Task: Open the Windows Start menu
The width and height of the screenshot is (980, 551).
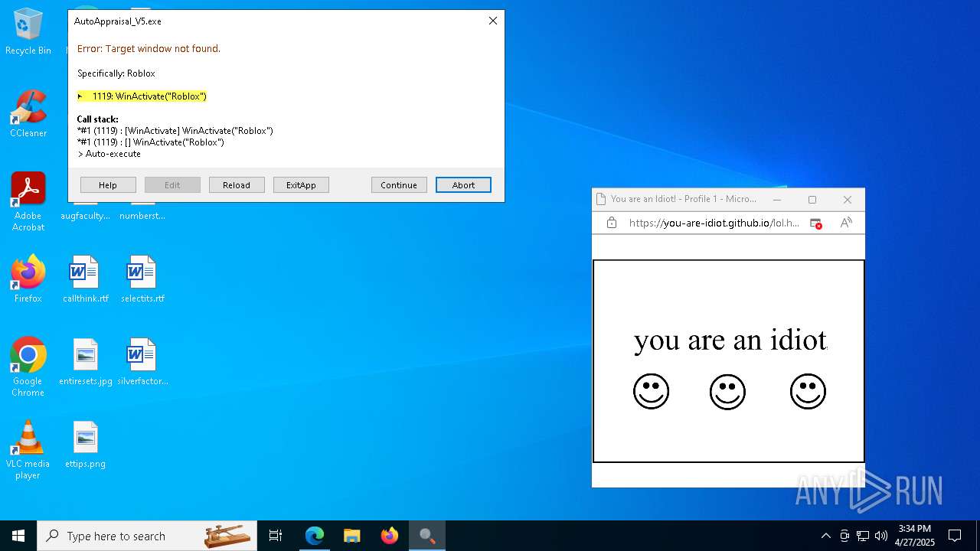Action: pos(18,536)
